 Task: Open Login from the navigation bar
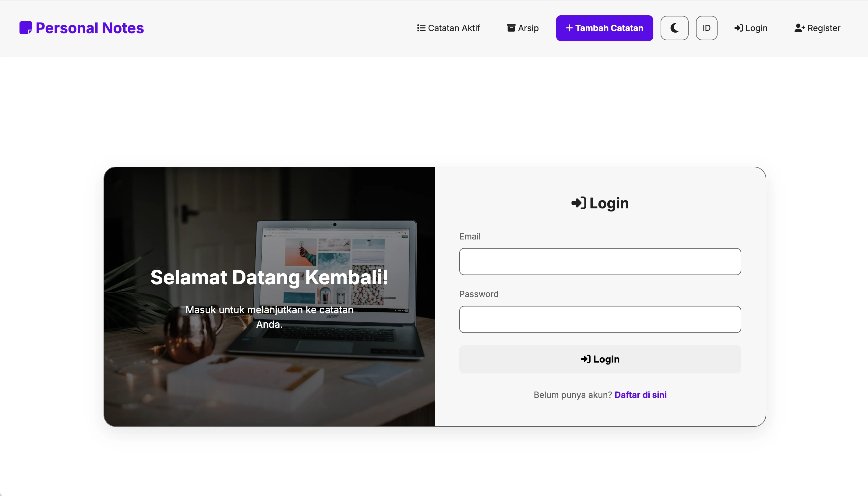click(751, 28)
